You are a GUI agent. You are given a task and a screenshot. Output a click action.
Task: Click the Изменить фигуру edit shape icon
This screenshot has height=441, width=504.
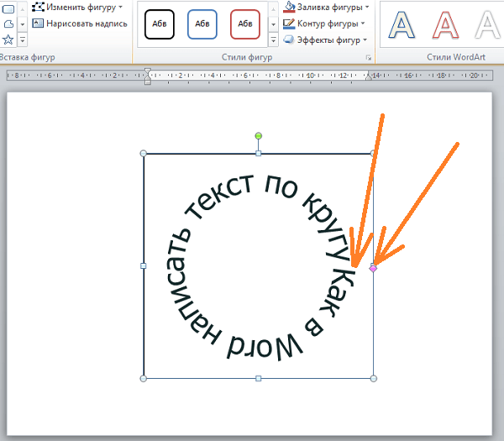point(38,7)
